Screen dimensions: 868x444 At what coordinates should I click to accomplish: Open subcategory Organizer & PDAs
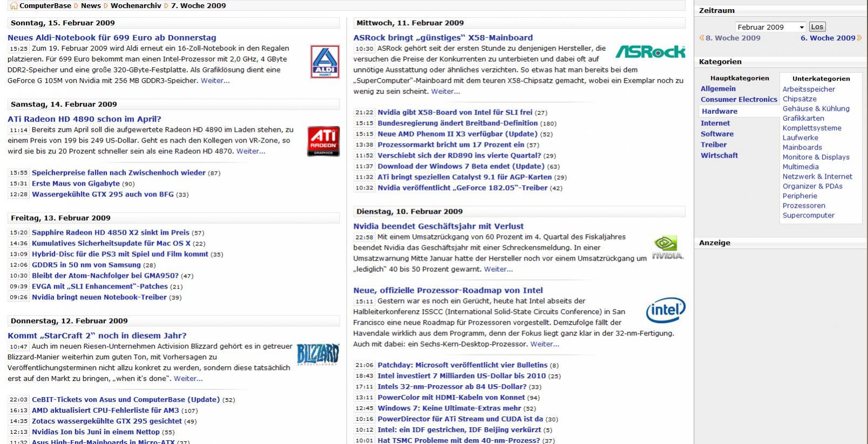(812, 186)
